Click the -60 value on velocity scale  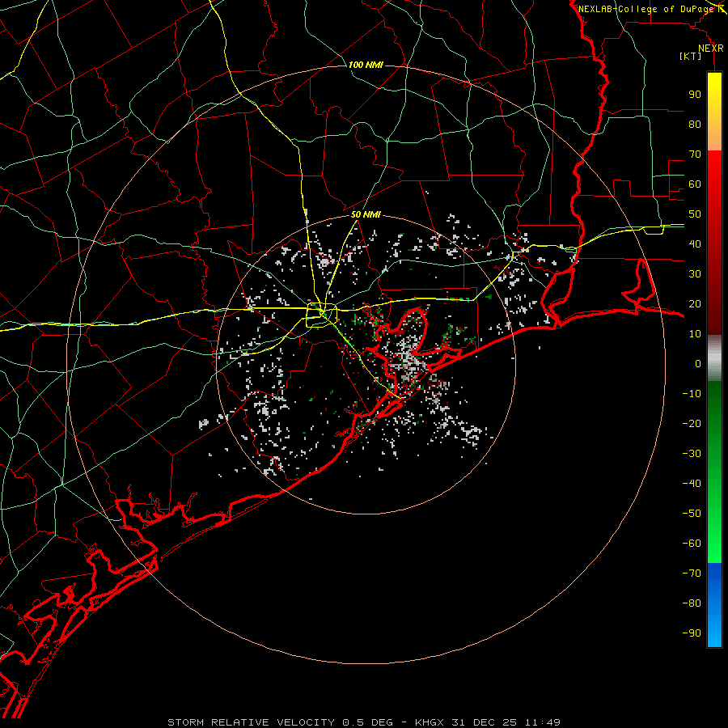(692, 544)
